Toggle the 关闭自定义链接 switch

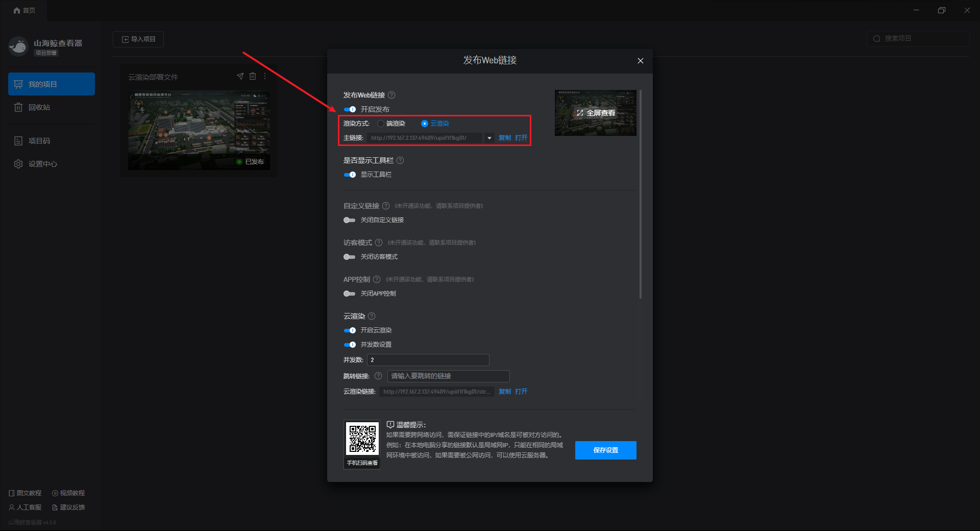pyautogui.click(x=350, y=220)
